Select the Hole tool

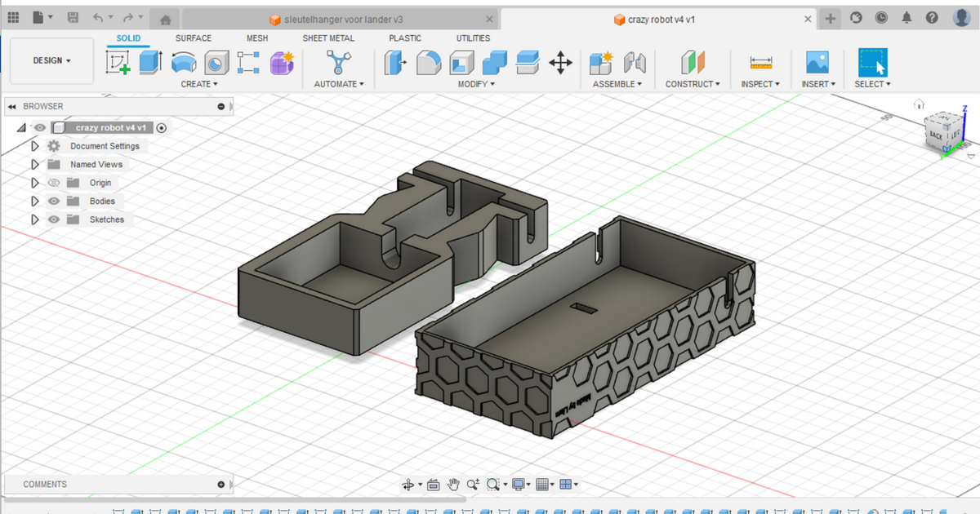[x=216, y=61]
